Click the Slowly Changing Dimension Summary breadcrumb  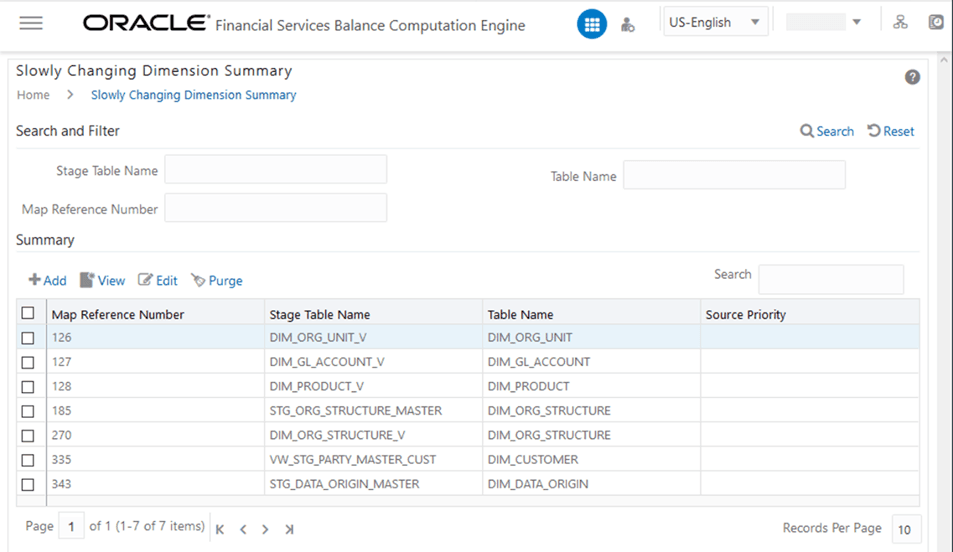click(x=193, y=95)
